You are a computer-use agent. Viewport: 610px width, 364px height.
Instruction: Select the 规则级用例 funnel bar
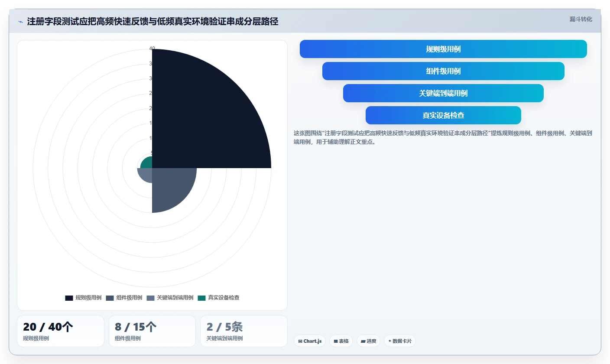pos(443,49)
